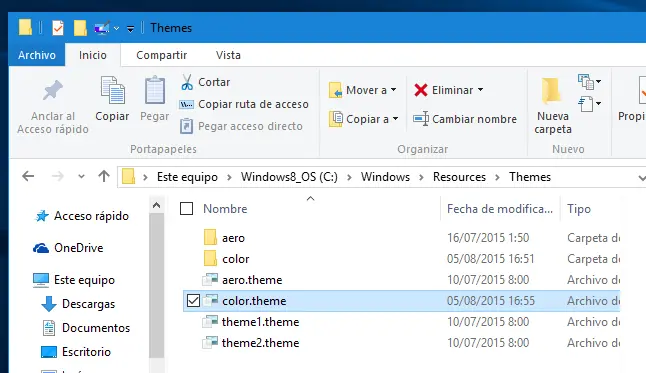Select the aero.theme file
This screenshot has width=646, height=373.
252,280
